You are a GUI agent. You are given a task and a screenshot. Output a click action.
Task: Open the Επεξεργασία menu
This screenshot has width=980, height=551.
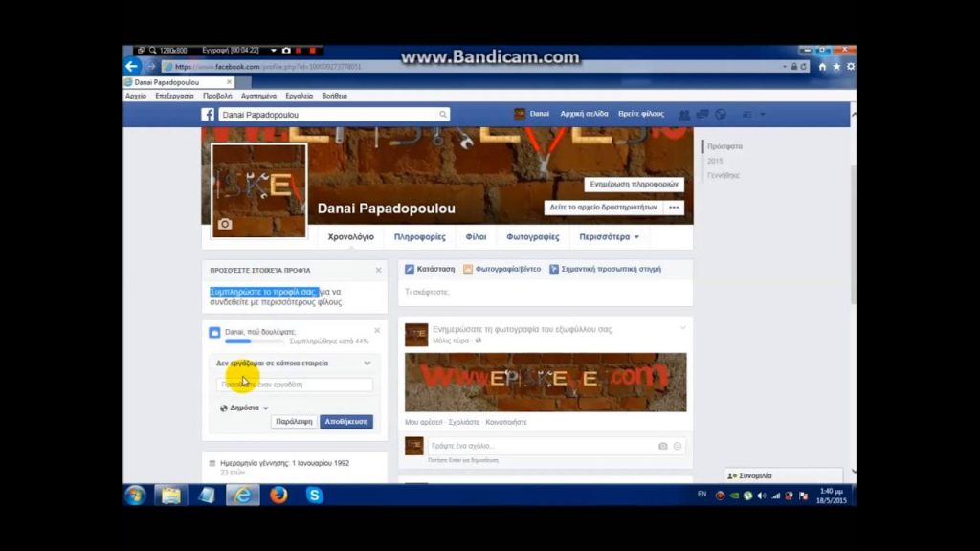click(174, 97)
